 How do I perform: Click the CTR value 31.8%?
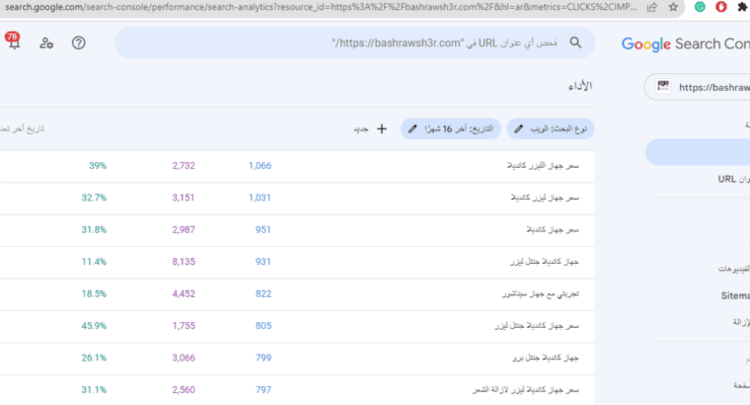[94, 230]
